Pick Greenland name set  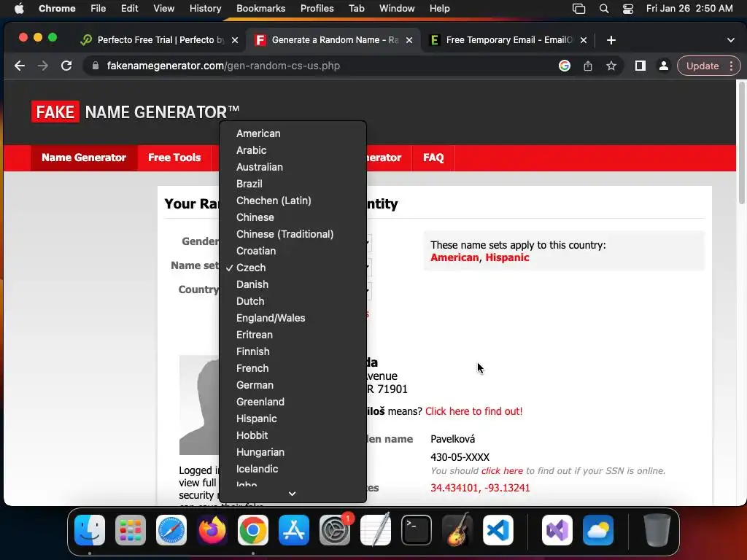point(293,402)
